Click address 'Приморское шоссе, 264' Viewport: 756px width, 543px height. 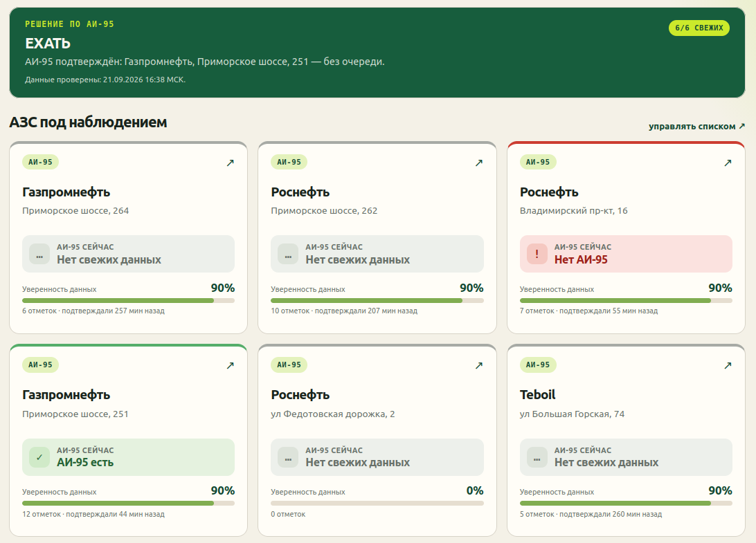click(x=75, y=210)
